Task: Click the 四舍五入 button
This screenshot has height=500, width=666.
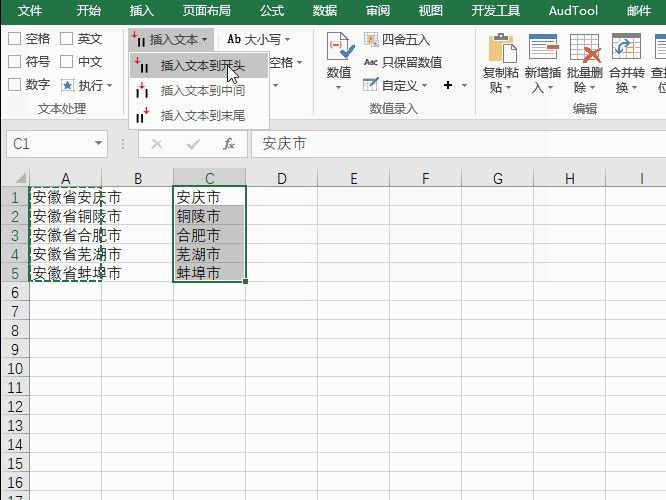Action: pyautogui.click(x=397, y=40)
